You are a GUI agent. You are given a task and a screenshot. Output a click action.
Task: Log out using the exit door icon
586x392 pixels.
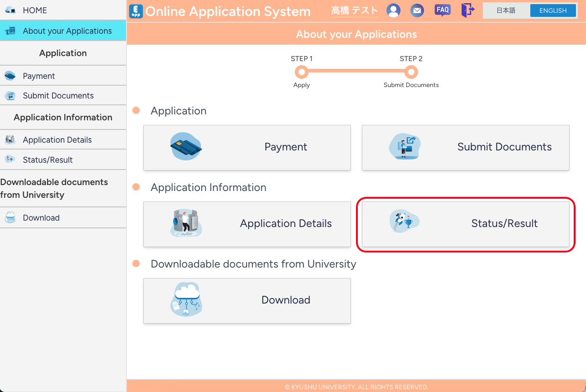(468, 10)
